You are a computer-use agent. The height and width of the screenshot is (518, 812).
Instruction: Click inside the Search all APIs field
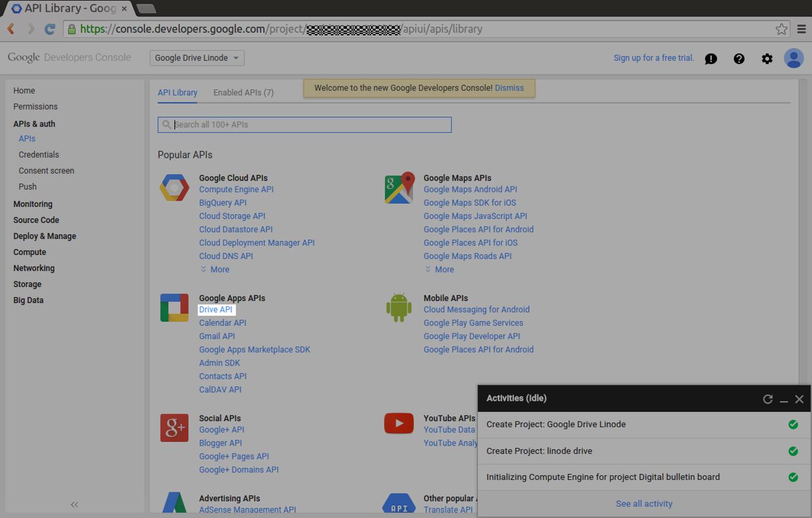[x=304, y=125]
